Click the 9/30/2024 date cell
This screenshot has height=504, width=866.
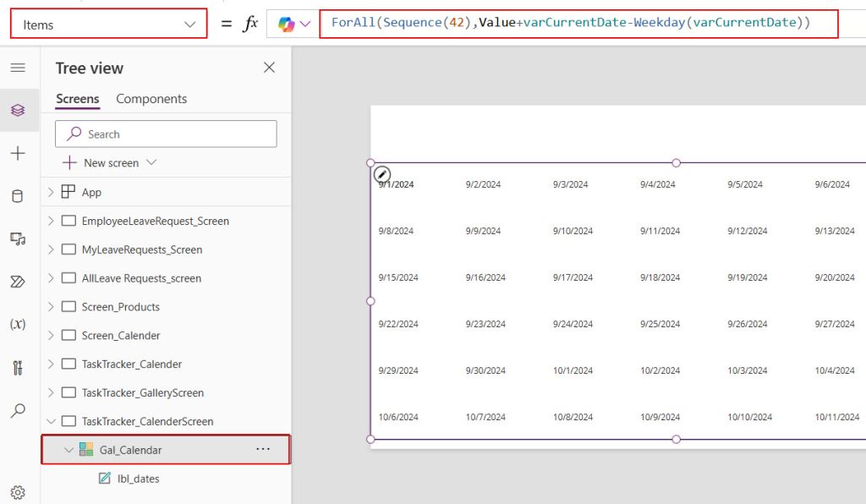point(485,370)
